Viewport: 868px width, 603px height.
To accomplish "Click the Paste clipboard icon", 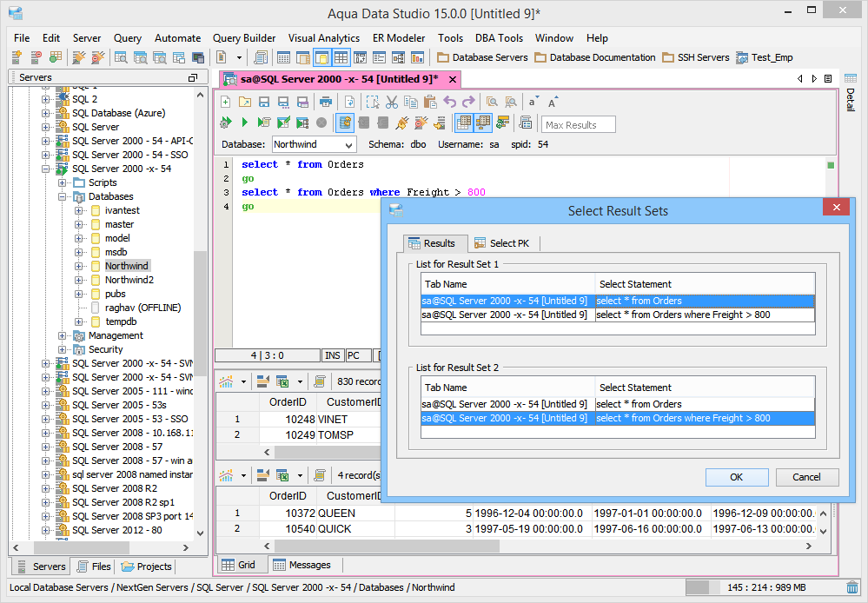I will 430,102.
